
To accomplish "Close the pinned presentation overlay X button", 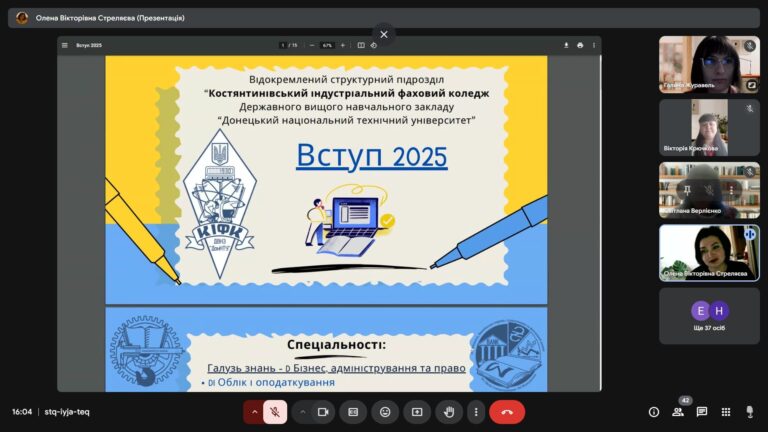I will 384,34.
